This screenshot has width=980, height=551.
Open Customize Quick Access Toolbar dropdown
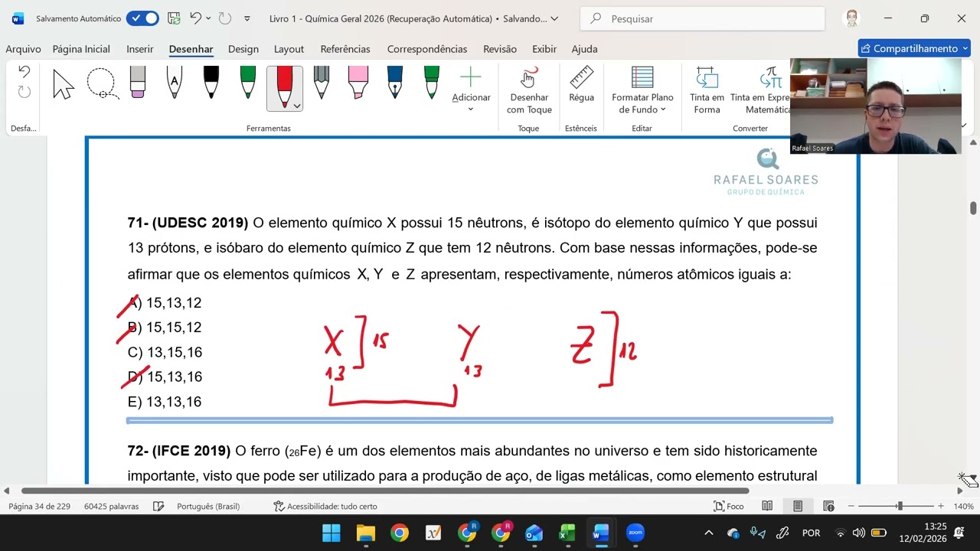pos(247,18)
